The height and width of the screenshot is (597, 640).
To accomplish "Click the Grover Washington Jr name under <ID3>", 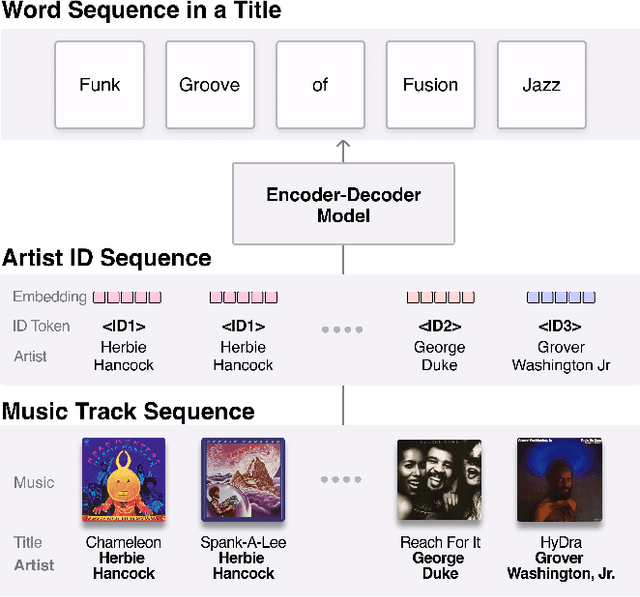I will (560, 356).
